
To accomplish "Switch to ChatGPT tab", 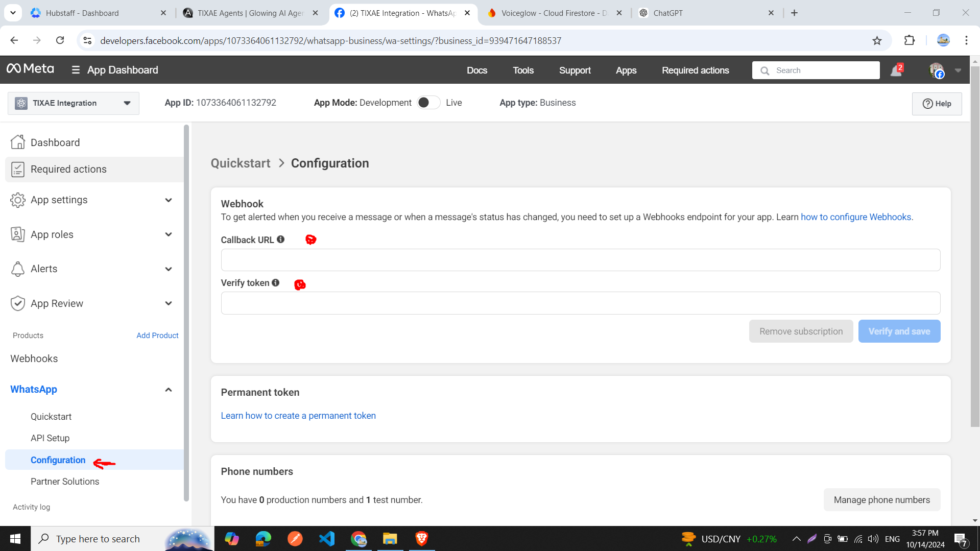I will click(x=707, y=13).
